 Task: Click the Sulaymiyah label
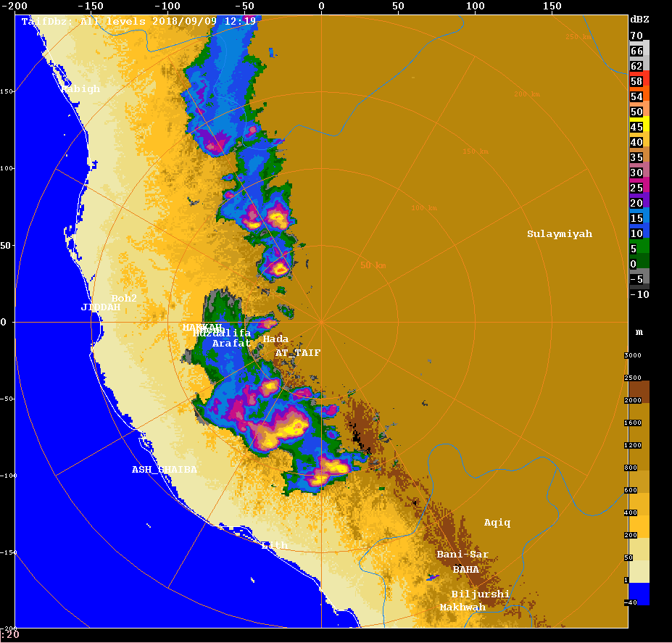click(x=560, y=234)
